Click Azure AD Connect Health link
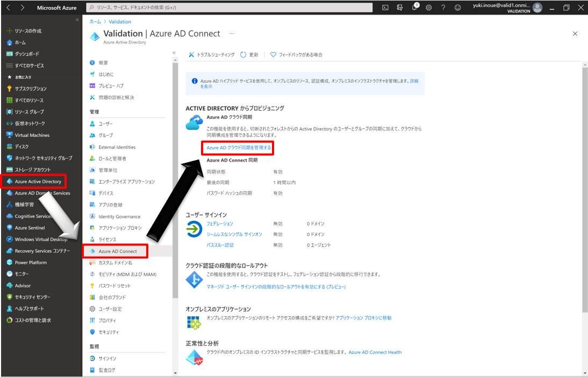 (x=375, y=352)
